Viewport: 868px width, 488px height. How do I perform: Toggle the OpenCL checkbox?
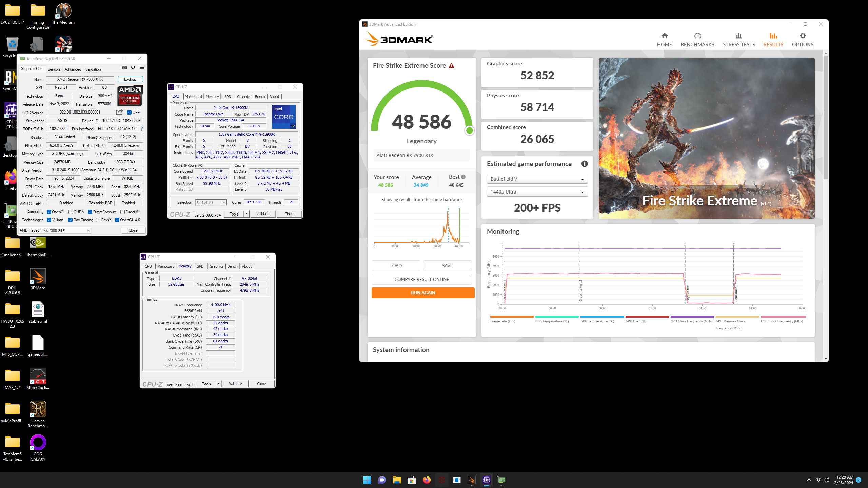tap(49, 212)
